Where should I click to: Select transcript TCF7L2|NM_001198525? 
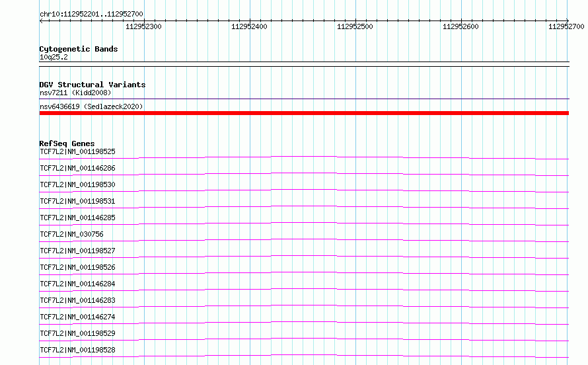coord(77,151)
